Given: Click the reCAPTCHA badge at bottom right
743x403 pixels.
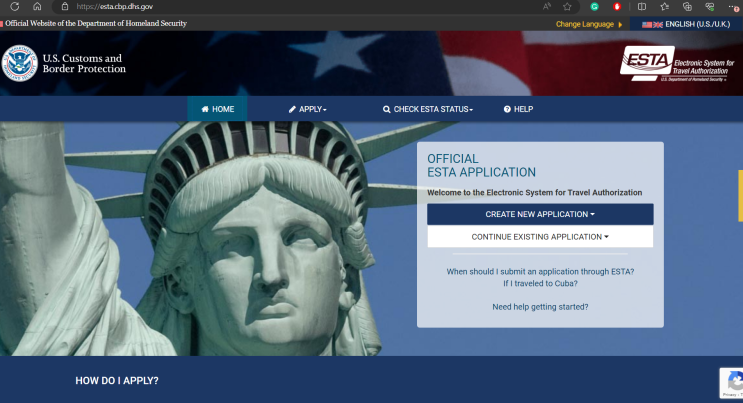Looking at the screenshot, I should (732, 383).
